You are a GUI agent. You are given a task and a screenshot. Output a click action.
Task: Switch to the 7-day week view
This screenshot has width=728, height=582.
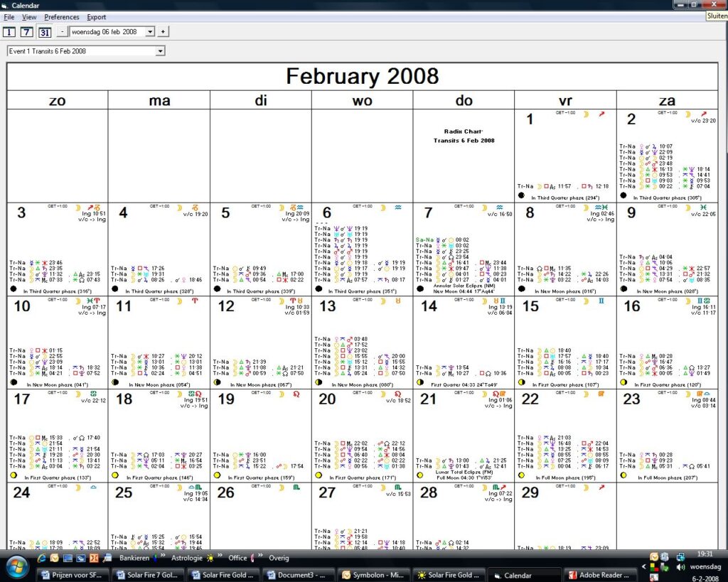(x=26, y=32)
